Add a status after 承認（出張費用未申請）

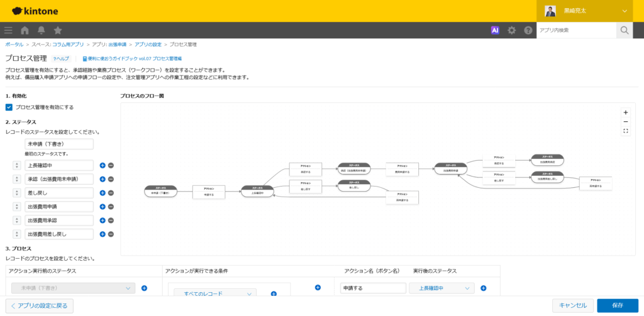click(103, 179)
